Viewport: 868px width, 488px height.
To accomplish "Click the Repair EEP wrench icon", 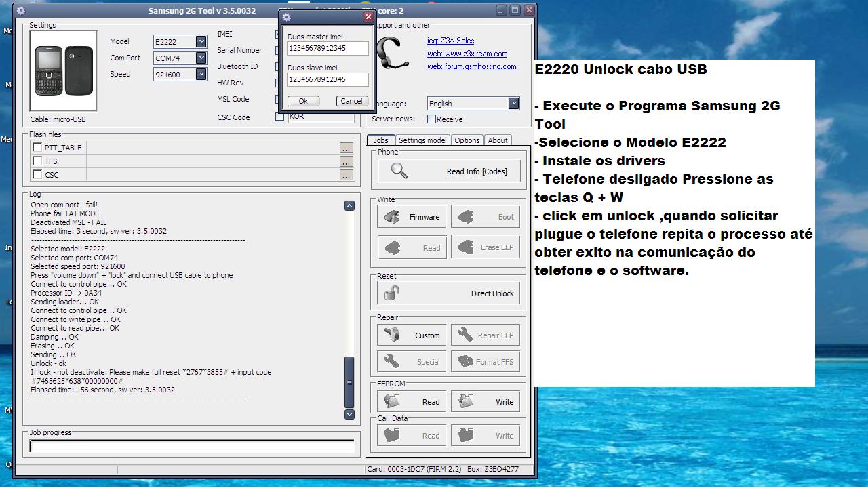I will pos(466,335).
